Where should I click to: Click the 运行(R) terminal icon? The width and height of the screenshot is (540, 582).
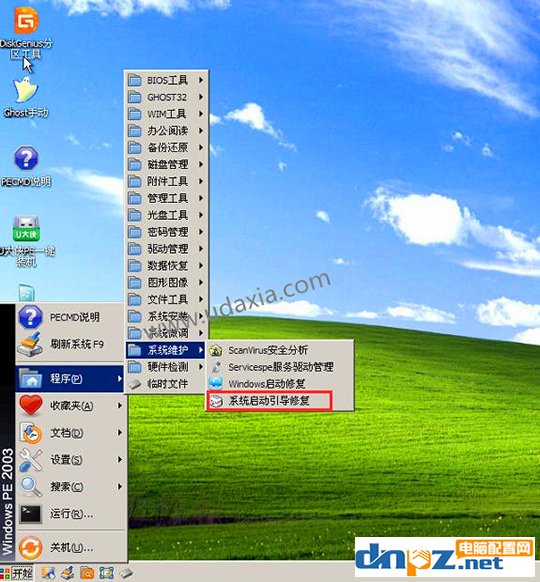coord(30,514)
